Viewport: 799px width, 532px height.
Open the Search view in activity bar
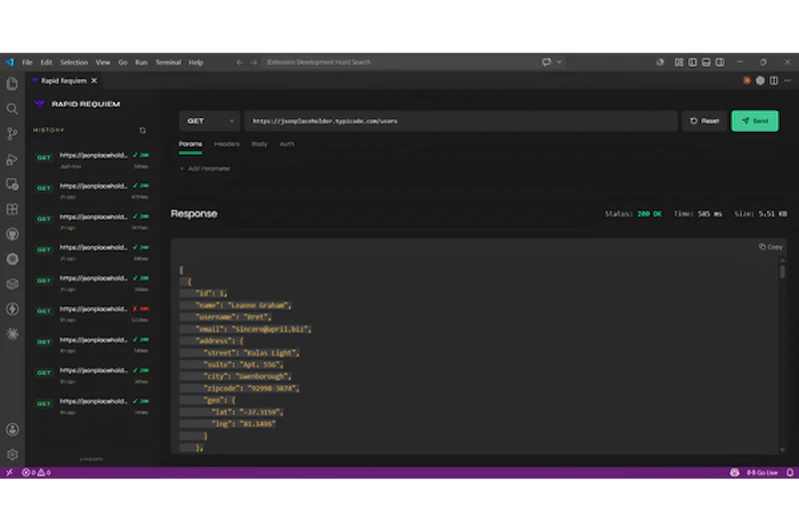(x=12, y=109)
